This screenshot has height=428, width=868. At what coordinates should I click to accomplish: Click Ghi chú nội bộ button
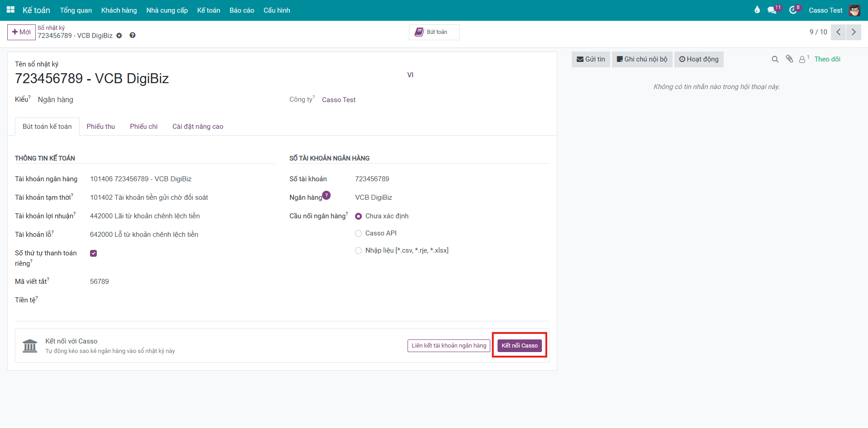(x=642, y=59)
